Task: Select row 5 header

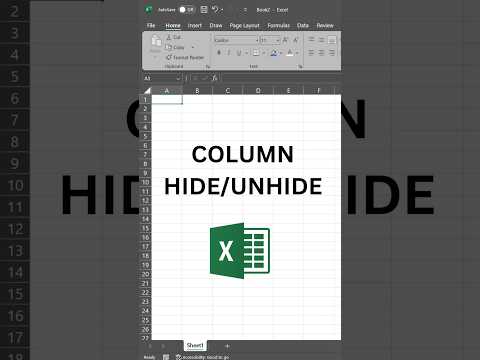Action: tap(145, 136)
